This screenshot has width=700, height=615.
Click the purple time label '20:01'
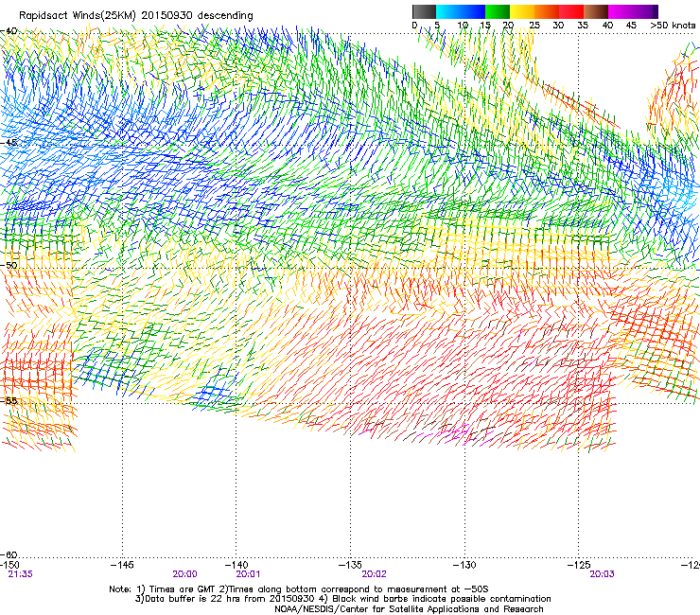tap(248, 574)
